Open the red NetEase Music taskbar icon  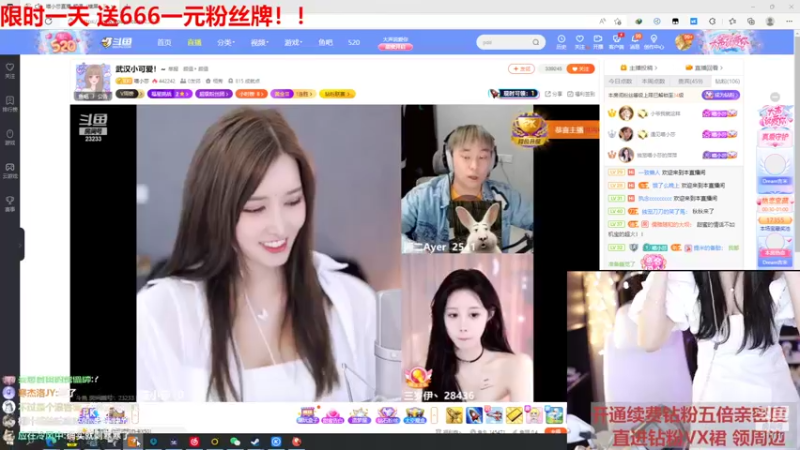pyautogui.click(x=194, y=442)
